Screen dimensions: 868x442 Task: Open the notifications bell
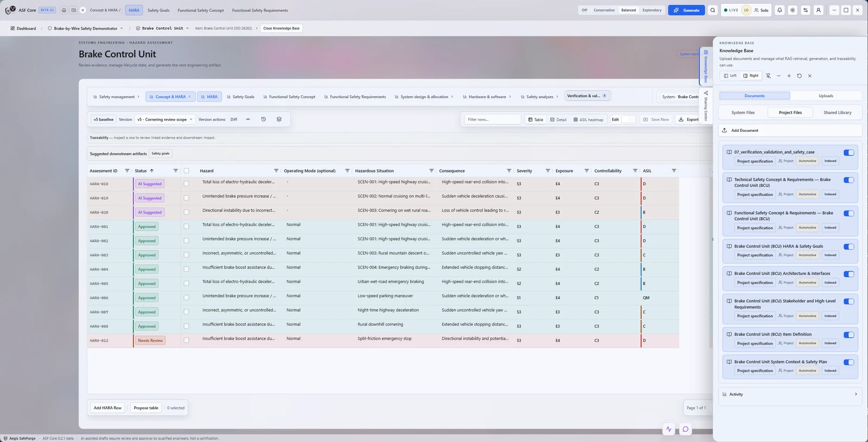click(x=780, y=10)
